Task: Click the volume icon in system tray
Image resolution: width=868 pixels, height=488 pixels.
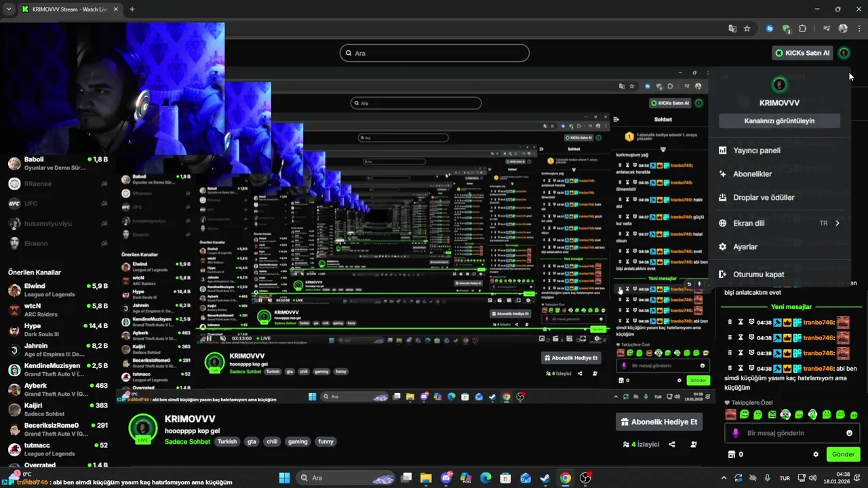Action: coord(813,478)
